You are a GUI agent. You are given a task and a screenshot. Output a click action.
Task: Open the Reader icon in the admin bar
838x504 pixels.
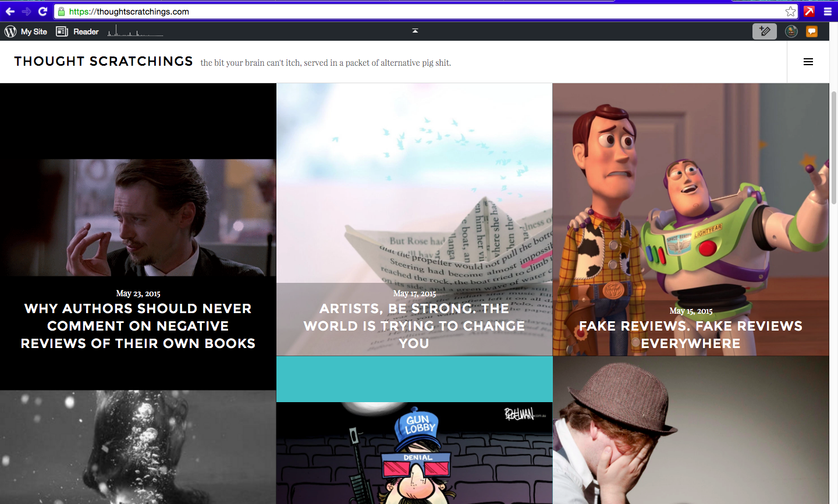pos(62,31)
